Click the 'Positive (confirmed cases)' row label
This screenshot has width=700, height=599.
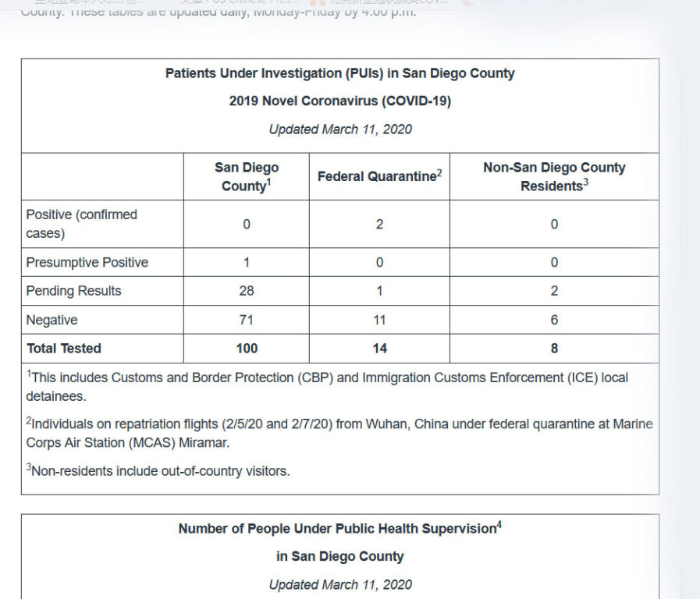82,224
